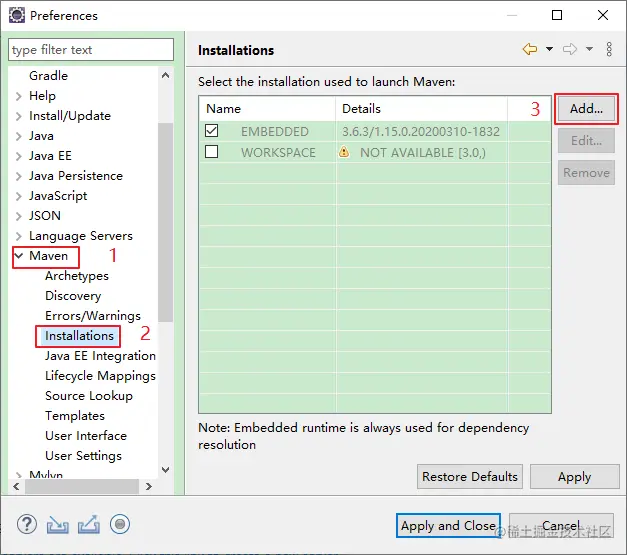
Task: Click the Eclipse Preferences window icon
Action: click(17, 15)
